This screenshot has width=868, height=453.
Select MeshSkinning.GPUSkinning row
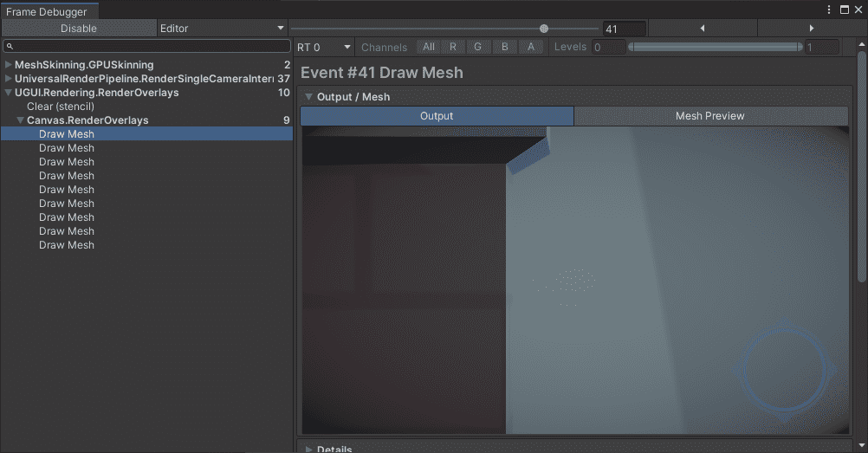[x=146, y=65]
